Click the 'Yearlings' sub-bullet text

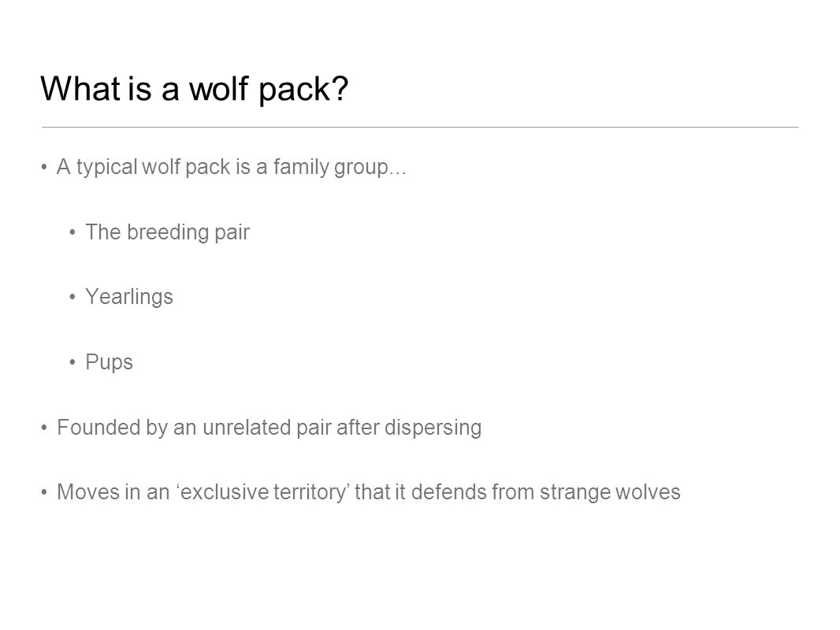pos(129,298)
